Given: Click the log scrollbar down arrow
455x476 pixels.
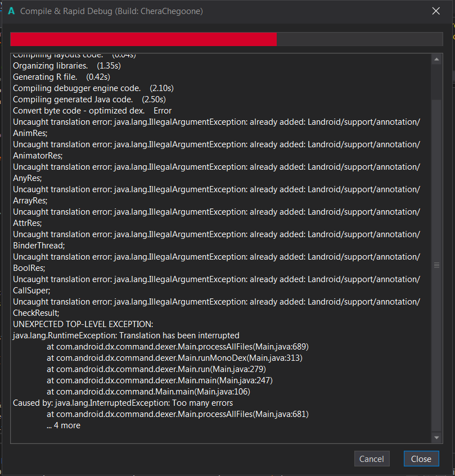Looking at the screenshot, I should [437, 437].
